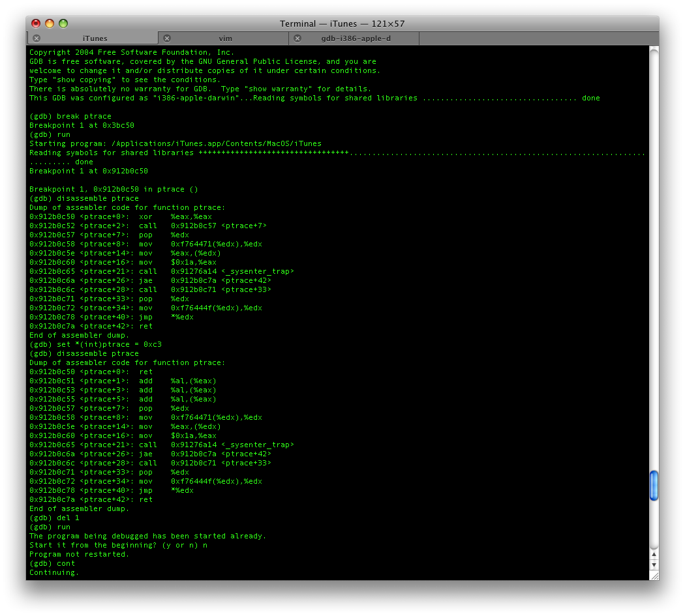This screenshot has height=616, width=685.
Task: Click the '<ptrace+0>: xor %eax,%eax' line
Action: 121,216
